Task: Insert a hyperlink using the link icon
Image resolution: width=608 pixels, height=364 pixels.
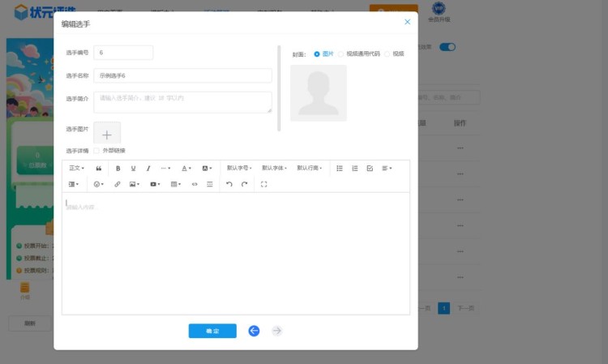Action: tap(117, 185)
